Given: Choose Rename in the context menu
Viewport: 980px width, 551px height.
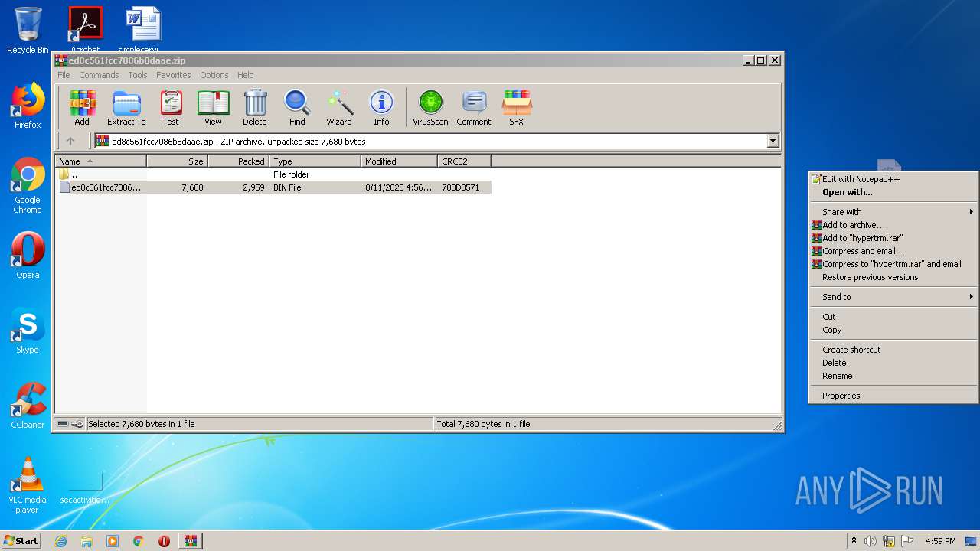Looking at the screenshot, I should click(x=893, y=376).
